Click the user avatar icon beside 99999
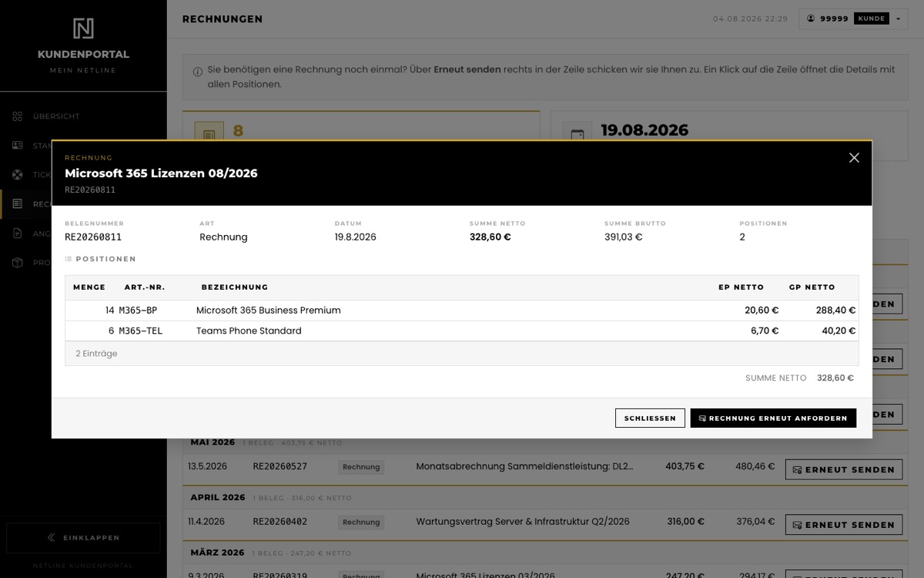Screen dimensions: 924x578 coord(811,18)
